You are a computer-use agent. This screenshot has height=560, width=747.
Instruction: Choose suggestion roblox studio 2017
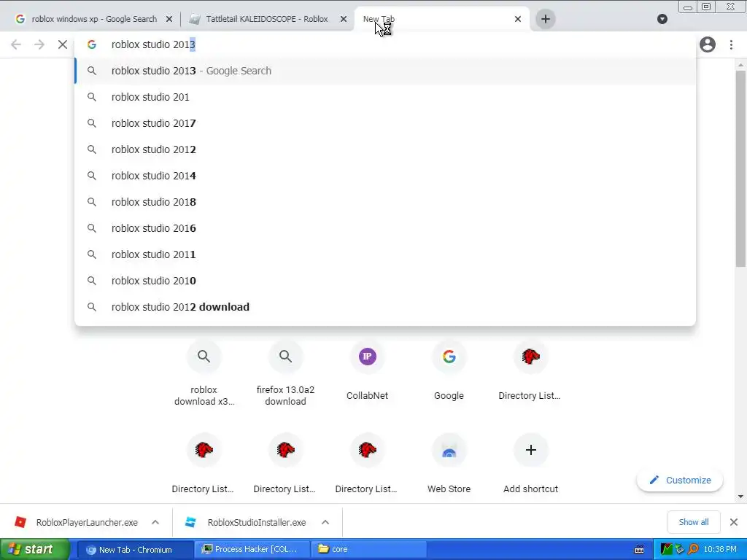(x=385, y=123)
